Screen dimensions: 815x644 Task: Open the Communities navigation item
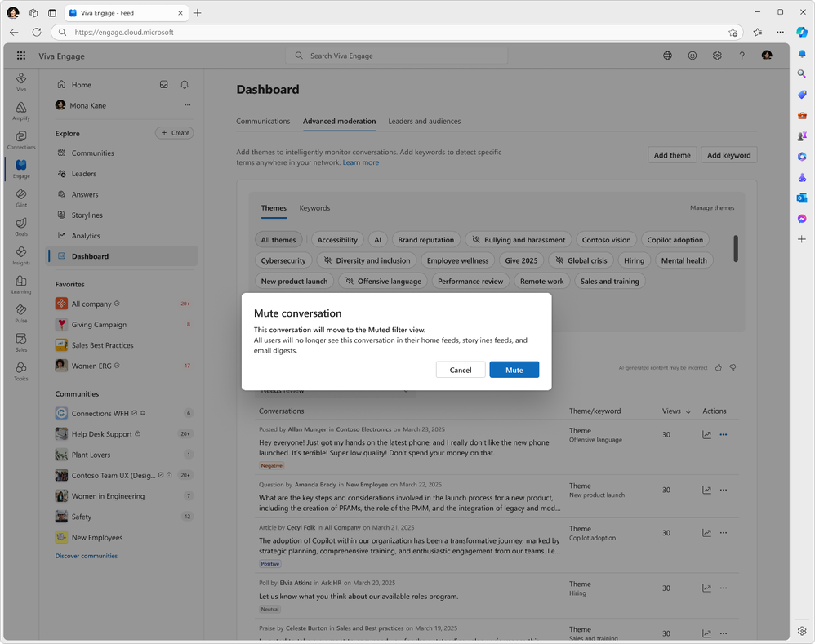point(122,153)
